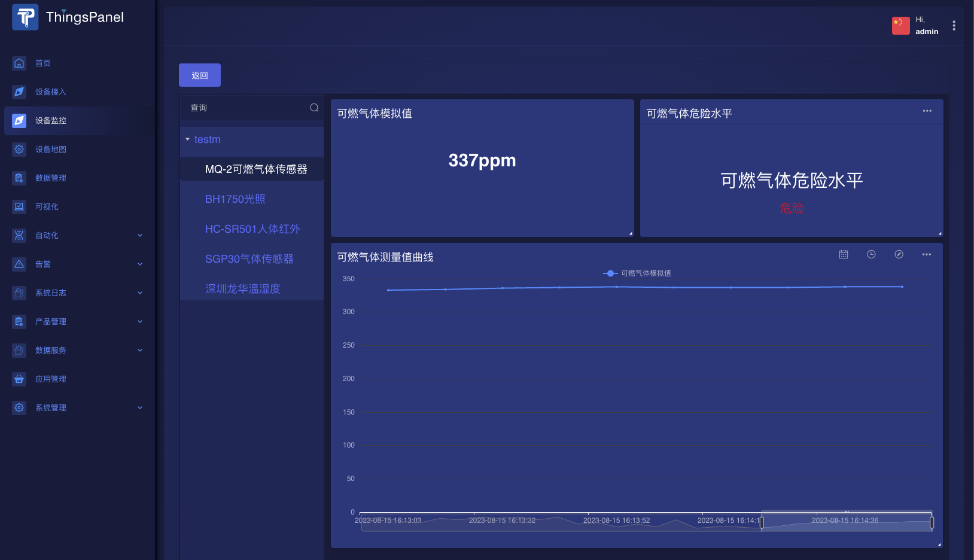
Task: Click the testm group label
Action: pyautogui.click(x=207, y=139)
